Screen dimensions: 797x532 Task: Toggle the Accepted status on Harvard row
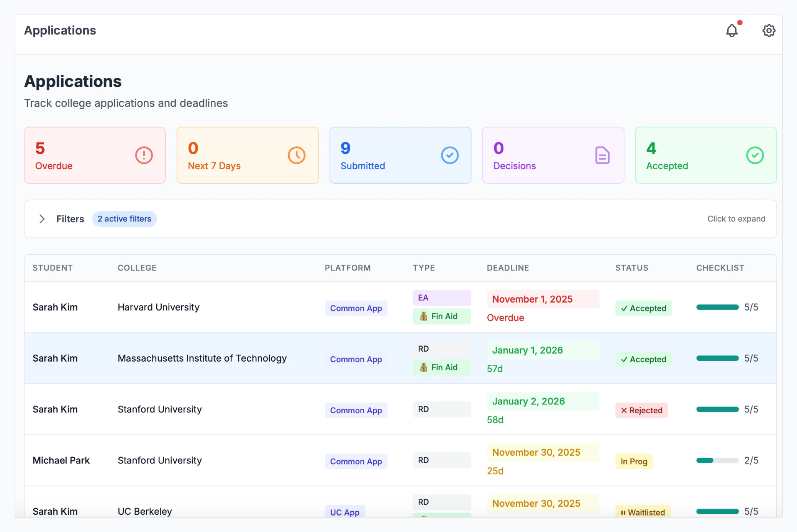(x=643, y=308)
